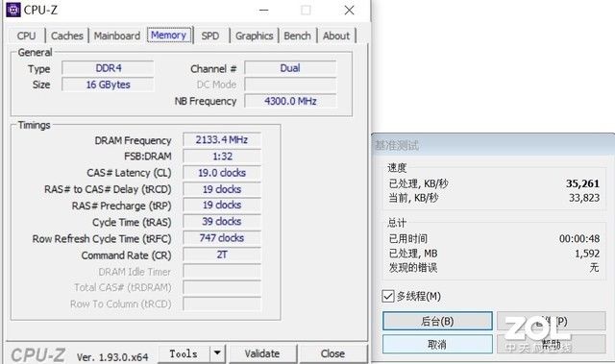Click the Close button in CPU-Z
The width and height of the screenshot is (615, 364).
point(333,353)
